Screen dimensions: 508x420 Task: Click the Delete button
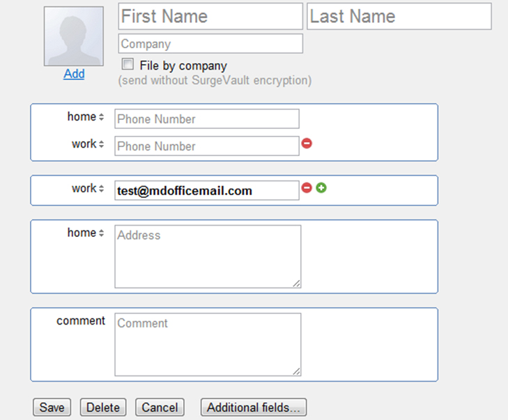pos(103,407)
